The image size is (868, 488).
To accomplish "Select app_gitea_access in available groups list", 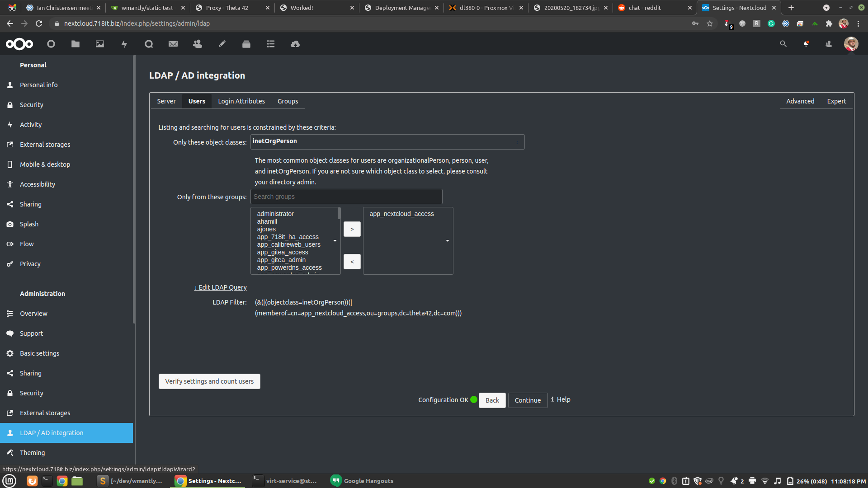I will [x=283, y=252].
